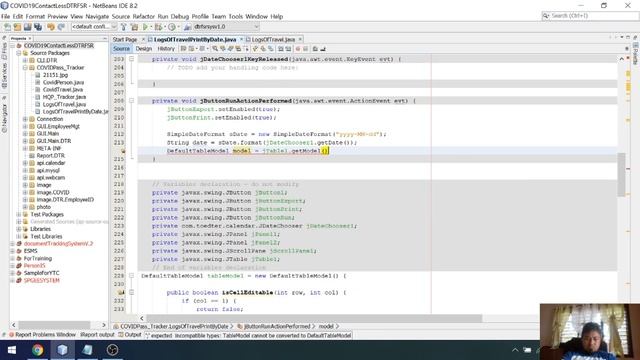Click the Build Project hammer icon
Image resolution: width=640 pixels, height=360 pixels.
(124, 27)
